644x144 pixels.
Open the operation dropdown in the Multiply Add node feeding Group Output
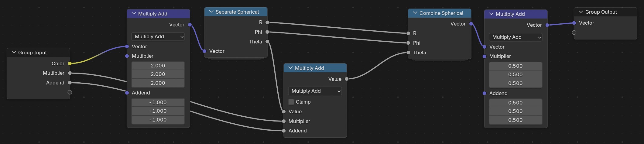pyautogui.click(x=516, y=37)
